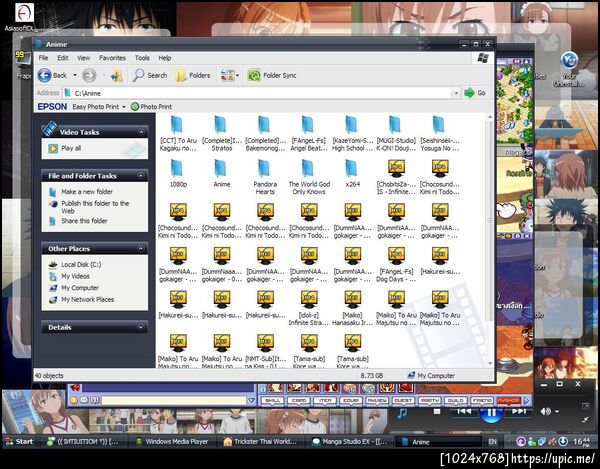Select the [KazeYomi-S] High School folder

(x=352, y=134)
